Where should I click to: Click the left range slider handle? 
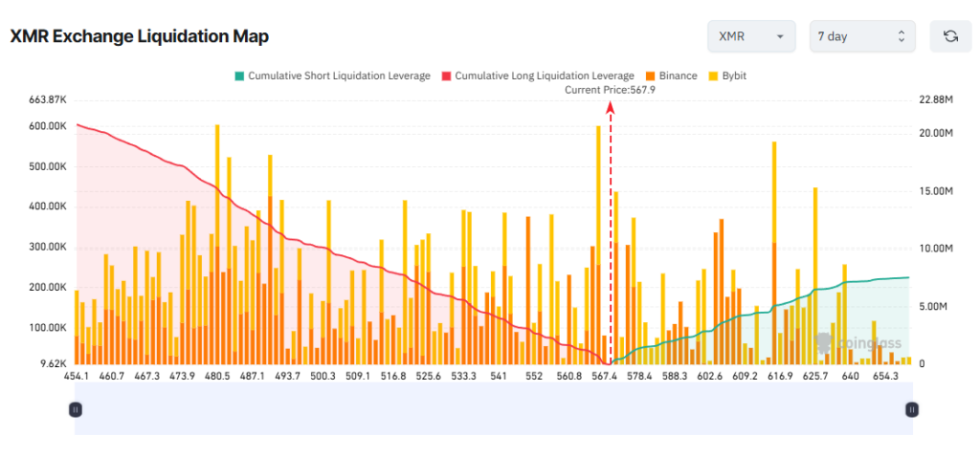click(75, 409)
